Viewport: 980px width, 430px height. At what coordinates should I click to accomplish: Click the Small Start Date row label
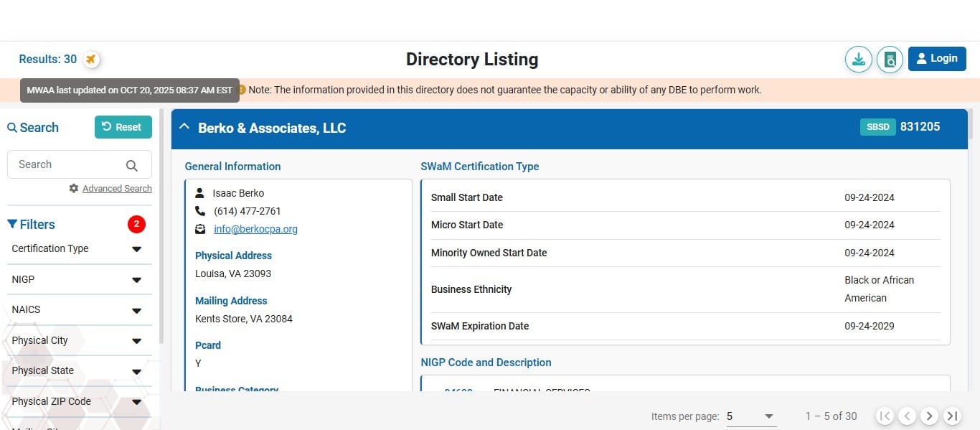tap(467, 197)
